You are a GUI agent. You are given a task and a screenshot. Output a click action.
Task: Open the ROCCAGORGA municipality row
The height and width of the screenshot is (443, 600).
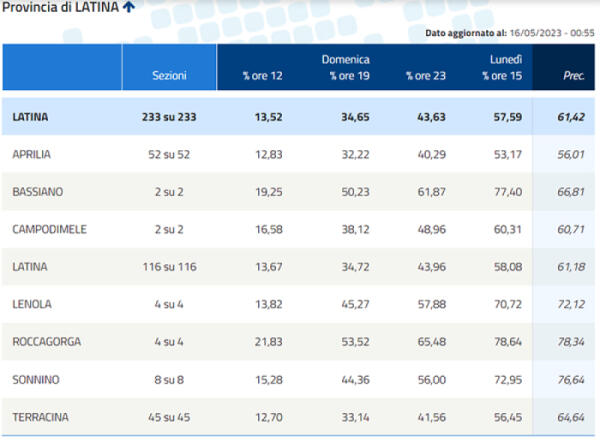(46, 342)
